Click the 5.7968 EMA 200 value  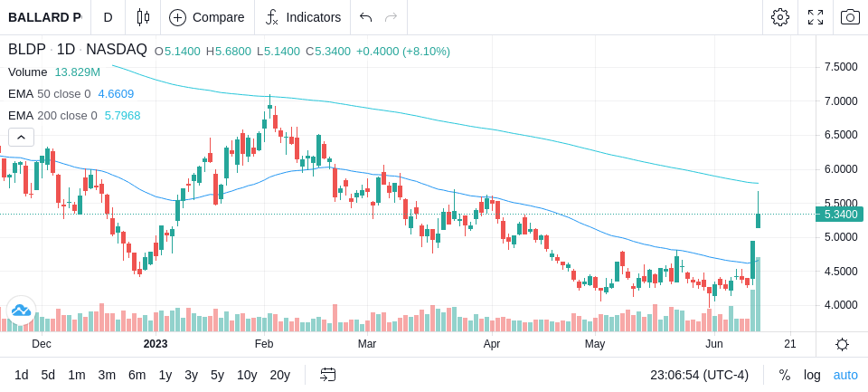pyautogui.click(x=122, y=115)
